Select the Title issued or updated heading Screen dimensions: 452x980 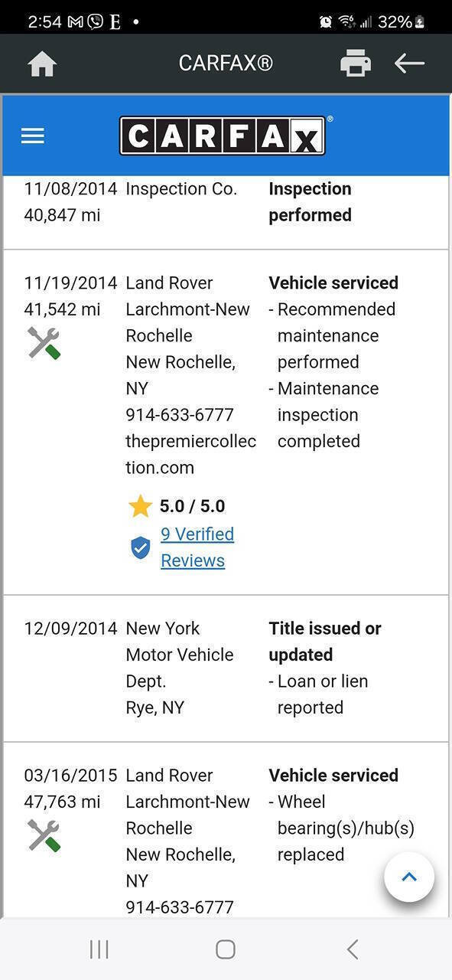coord(325,642)
